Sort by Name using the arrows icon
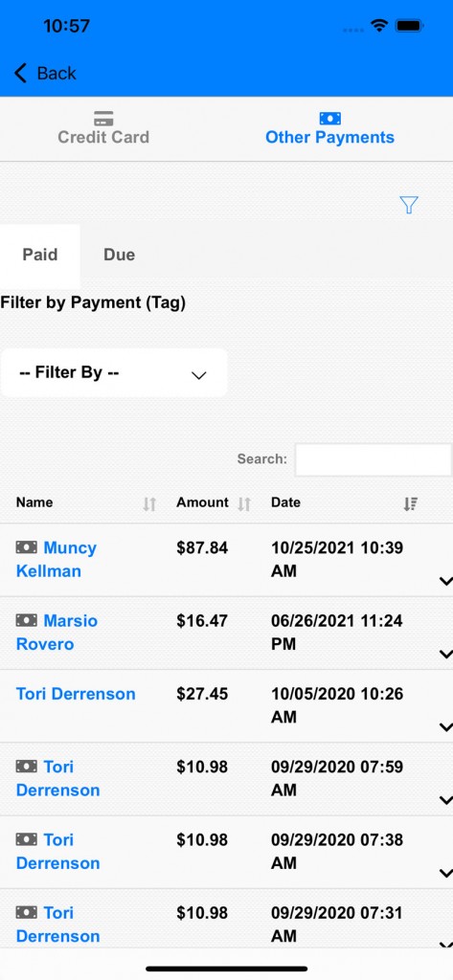The width and height of the screenshot is (453, 980). tap(149, 503)
